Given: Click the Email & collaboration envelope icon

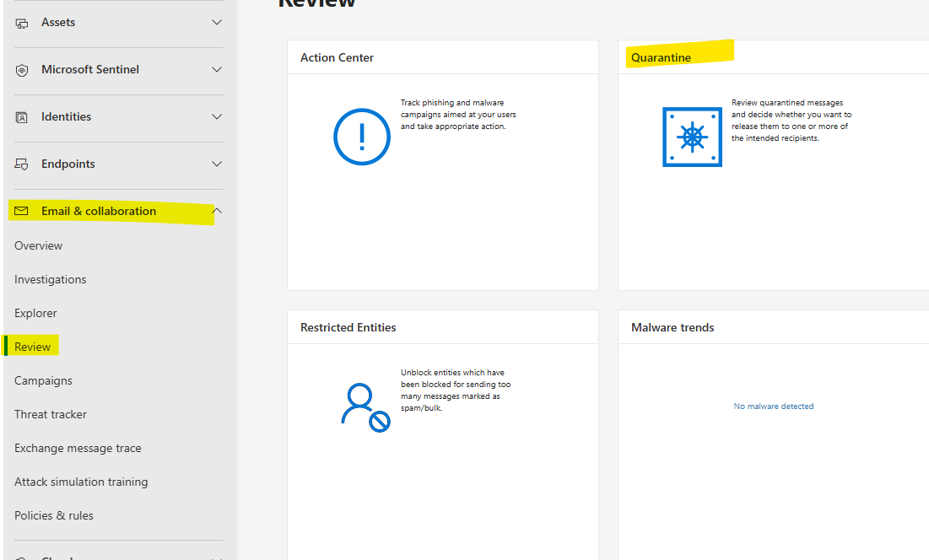Looking at the screenshot, I should tap(22, 211).
